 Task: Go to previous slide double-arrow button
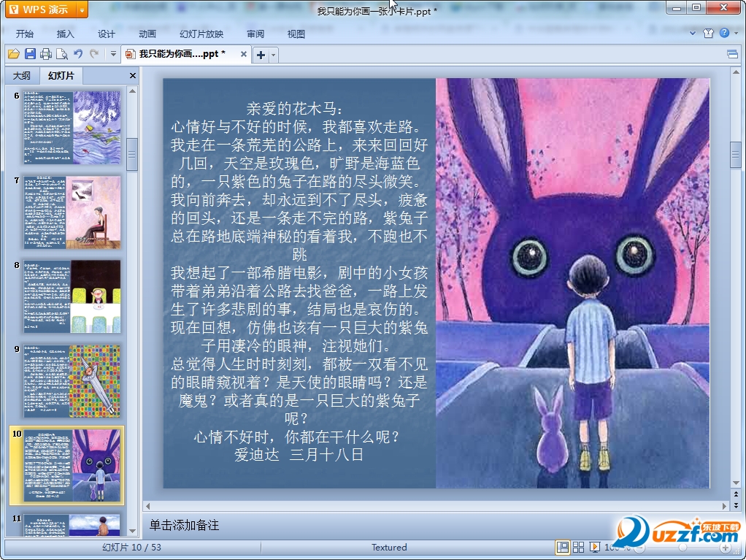[736, 494]
